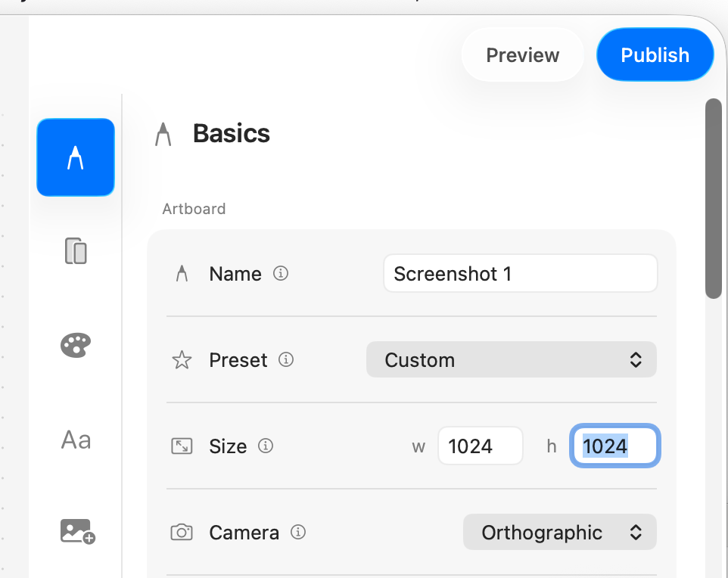The width and height of the screenshot is (728, 578).
Task: Open the Camera dropdown showing Orthographic
Action: click(x=559, y=532)
